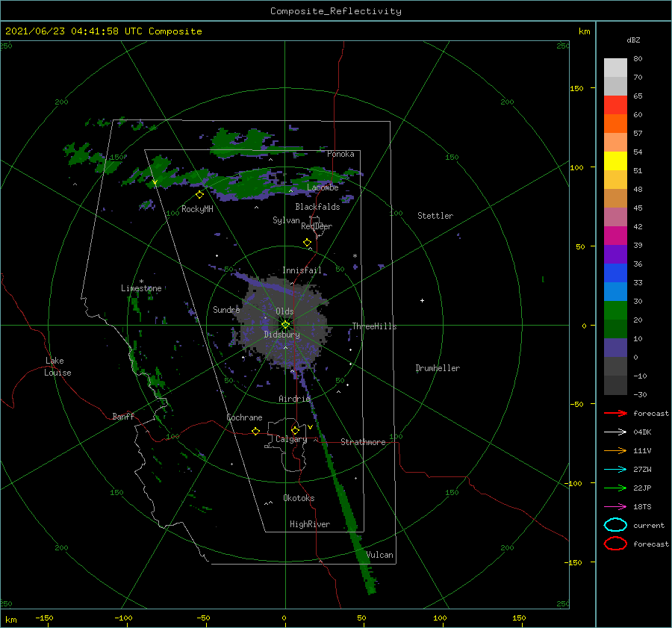Image resolution: width=672 pixels, height=628 pixels.
Task: Click the RedDeer city label
Action: click(317, 226)
